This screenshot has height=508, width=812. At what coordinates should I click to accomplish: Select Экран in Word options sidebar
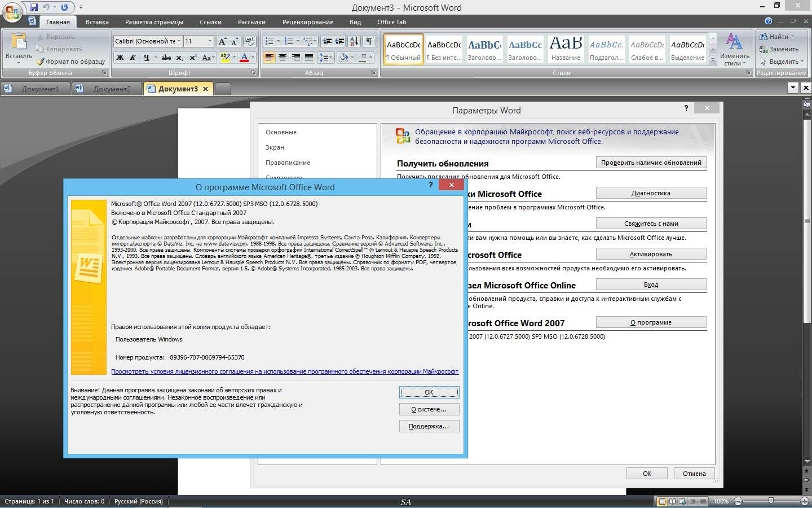tap(275, 147)
